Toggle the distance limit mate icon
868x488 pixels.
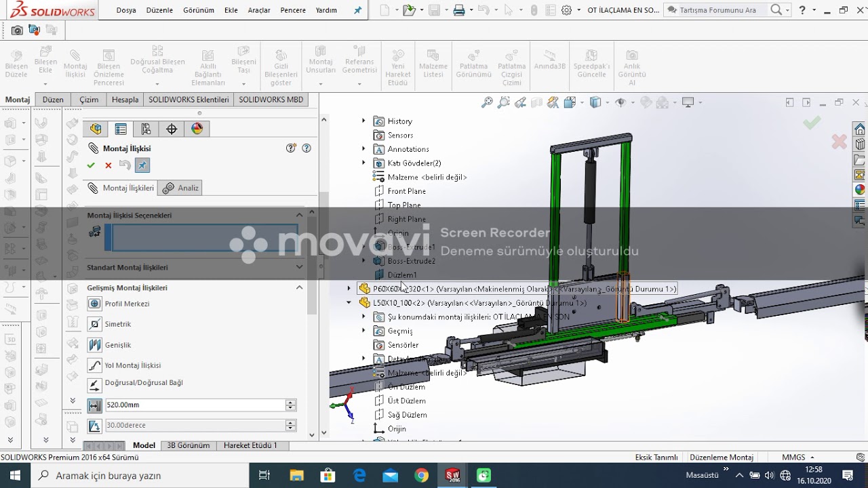point(94,405)
